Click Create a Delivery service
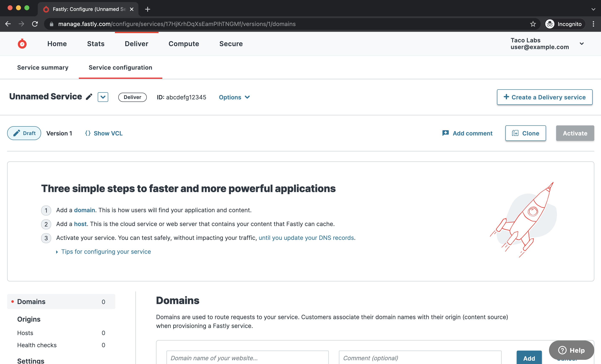This screenshot has height=364, width=601. click(x=544, y=97)
